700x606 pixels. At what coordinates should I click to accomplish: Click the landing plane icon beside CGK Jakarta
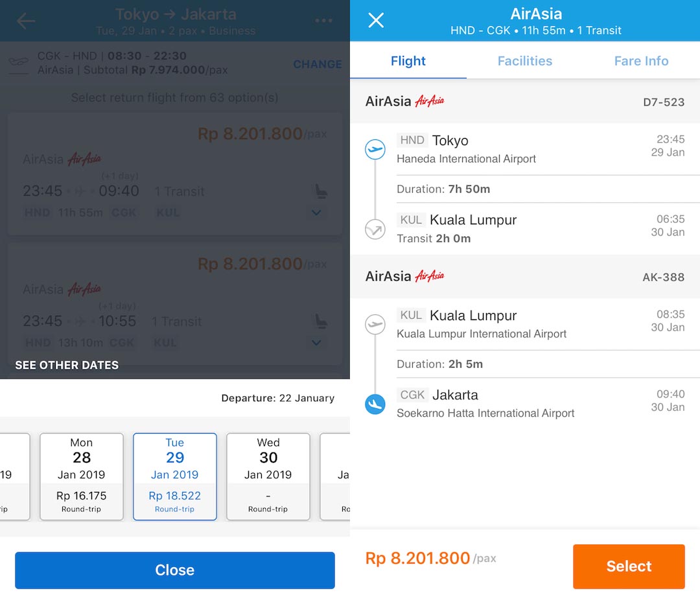pos(375,403)
